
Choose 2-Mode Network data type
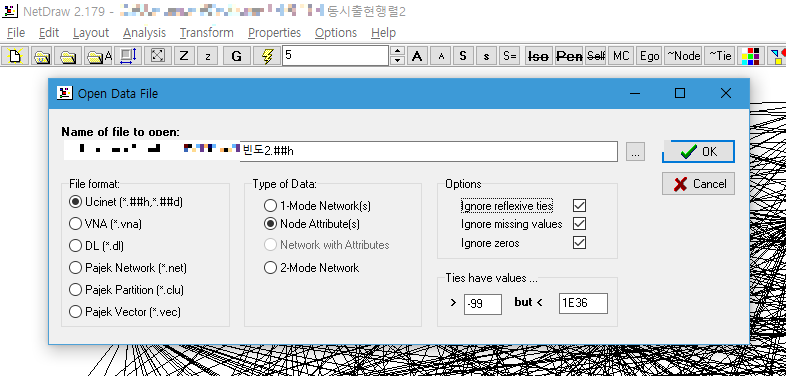312,268
